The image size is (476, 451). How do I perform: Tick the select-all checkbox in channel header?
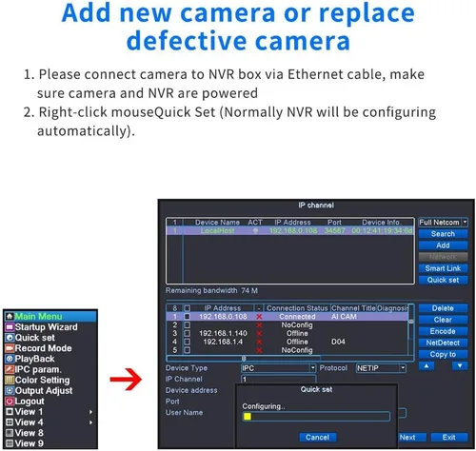point(188,308)
